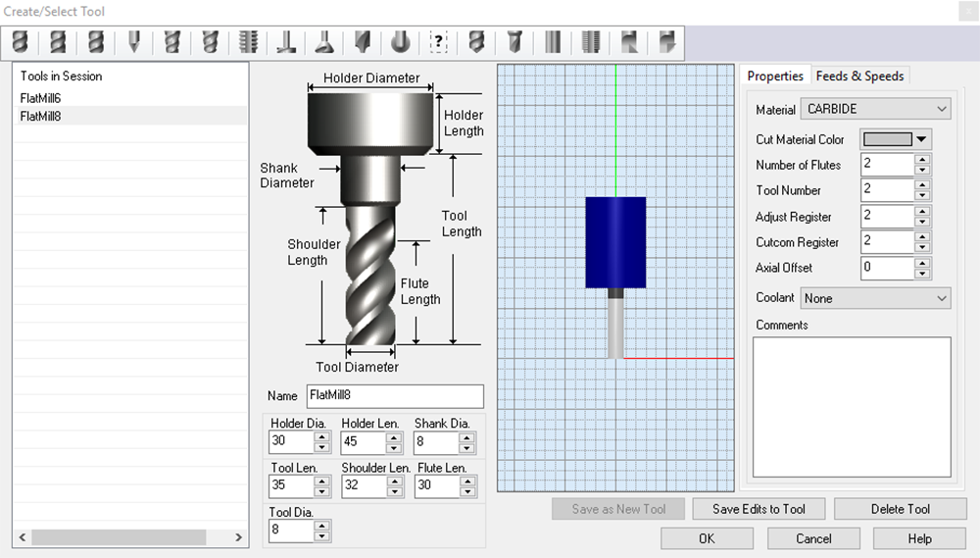Click the Delete Tool button
This screenshot has width=980, height=558.
(901, 509)
